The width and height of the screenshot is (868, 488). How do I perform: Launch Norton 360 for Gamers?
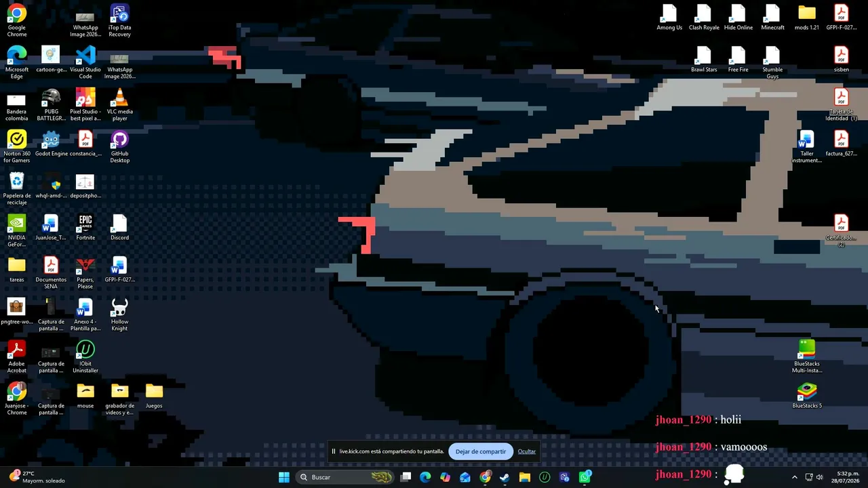17,147
